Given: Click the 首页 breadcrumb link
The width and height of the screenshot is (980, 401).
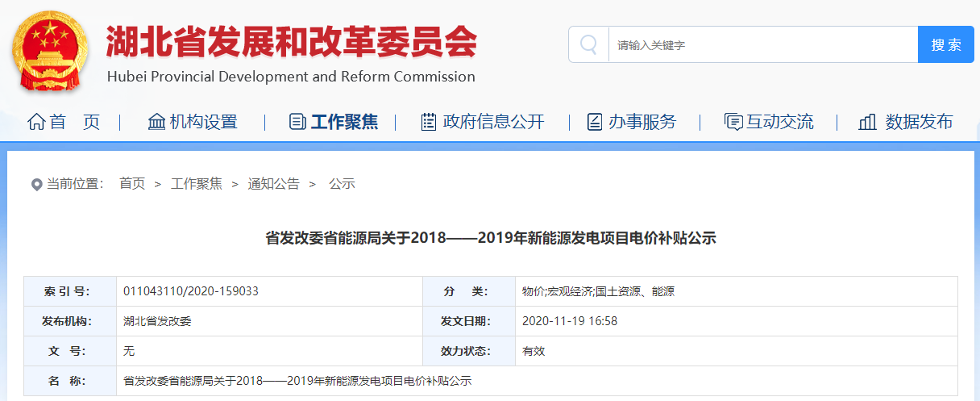Looking at the screenshot, I should point(132,184).
